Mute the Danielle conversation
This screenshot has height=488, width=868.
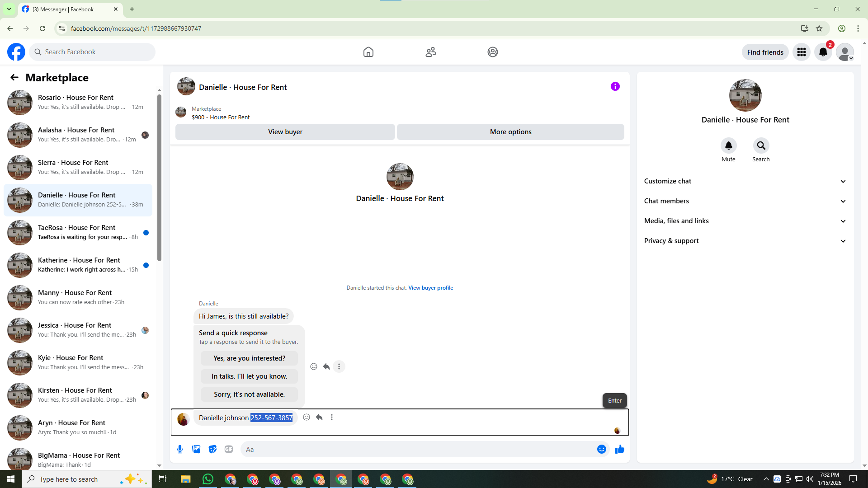point(728,145)
